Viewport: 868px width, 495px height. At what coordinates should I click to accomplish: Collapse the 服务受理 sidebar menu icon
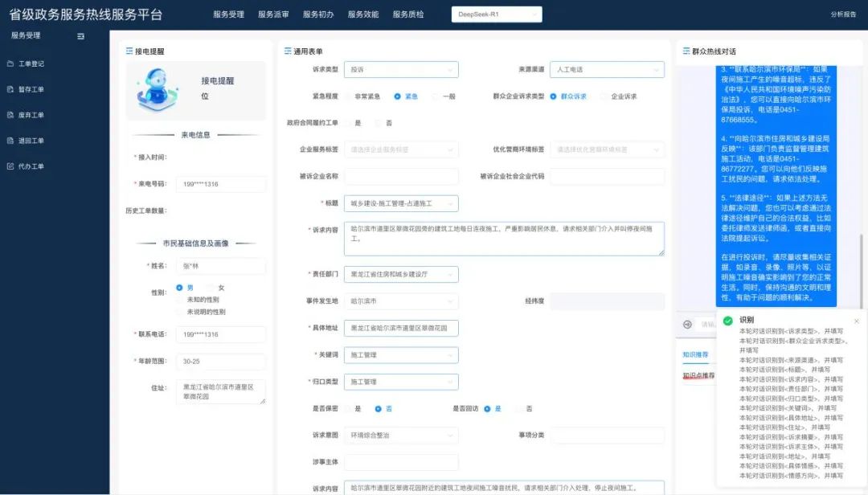click(80, 36)
